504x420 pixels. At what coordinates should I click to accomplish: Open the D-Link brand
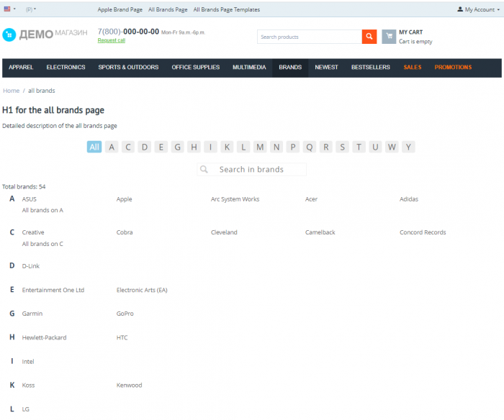point(31,266)
